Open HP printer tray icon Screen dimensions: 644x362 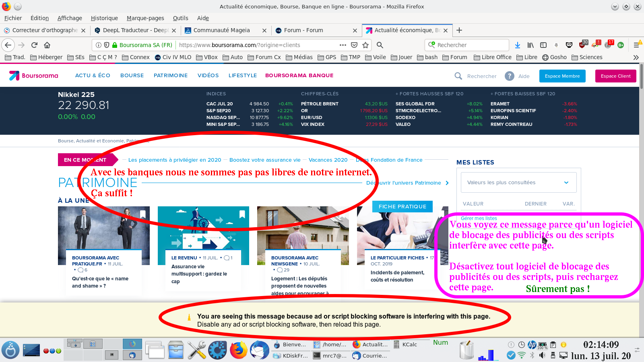[532, 345]
